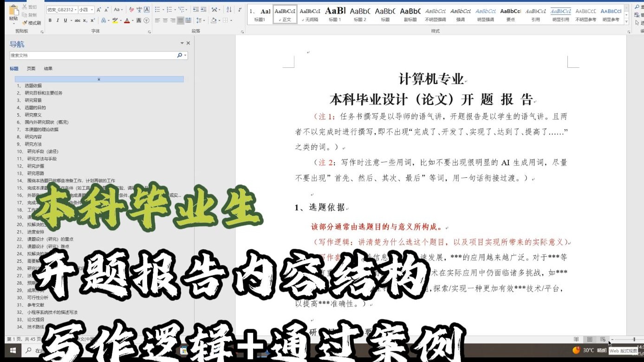Expand the styles gallery with the More arrow
Screen dimensions: 644x362
coord(626,21)
